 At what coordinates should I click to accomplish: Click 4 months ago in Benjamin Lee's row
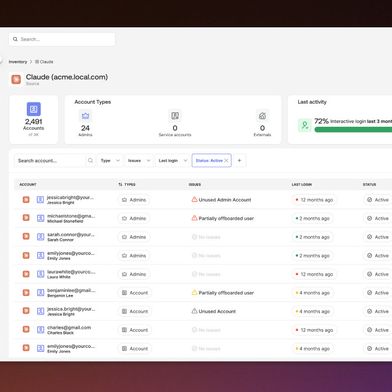(315, 293)
